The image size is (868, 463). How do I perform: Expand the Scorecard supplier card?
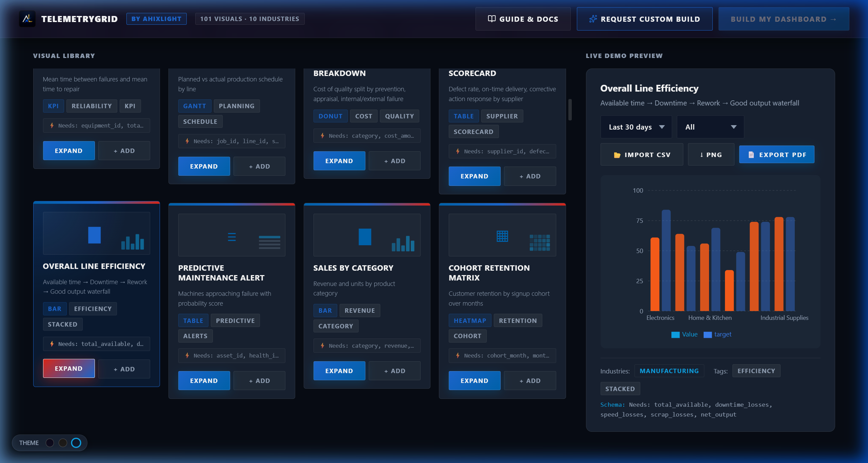[475, 176]
